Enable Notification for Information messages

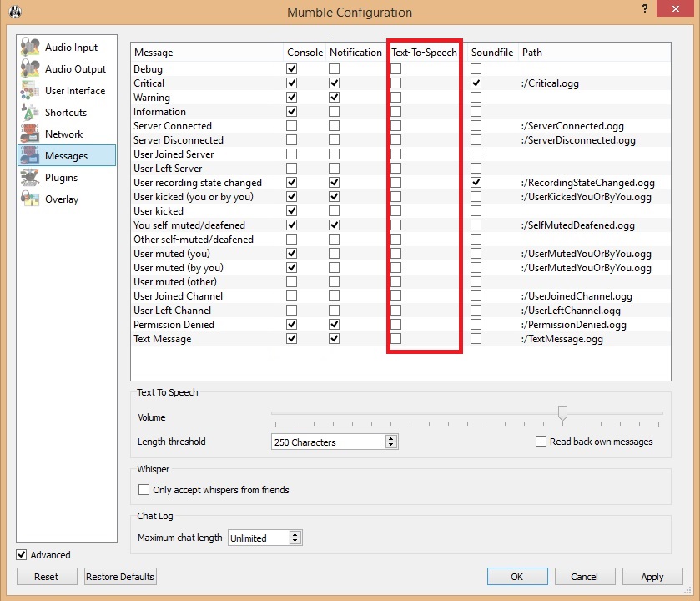[x=334, y=111]
